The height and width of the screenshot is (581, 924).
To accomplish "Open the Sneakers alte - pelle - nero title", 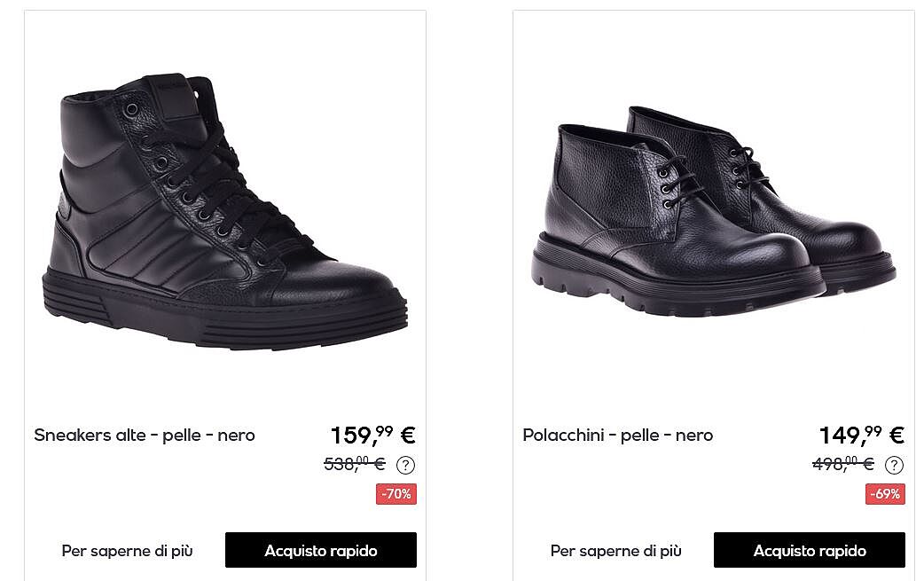I will pos(145,436).
